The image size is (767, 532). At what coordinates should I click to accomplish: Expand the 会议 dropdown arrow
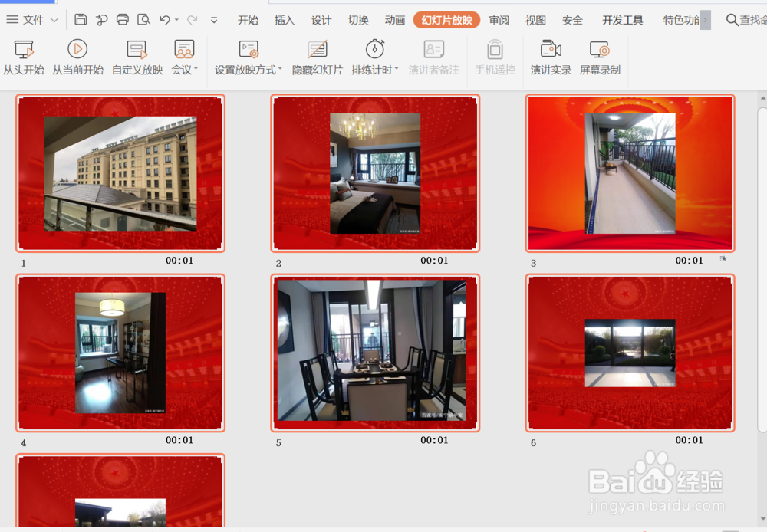point(196,69)
